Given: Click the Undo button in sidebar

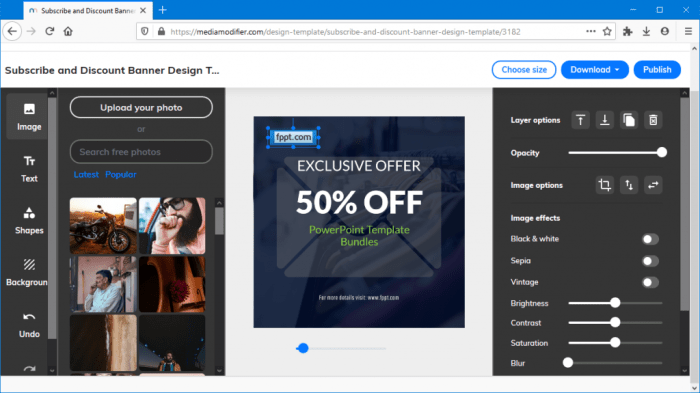Looking at the screenshot, I should [29, 325].
